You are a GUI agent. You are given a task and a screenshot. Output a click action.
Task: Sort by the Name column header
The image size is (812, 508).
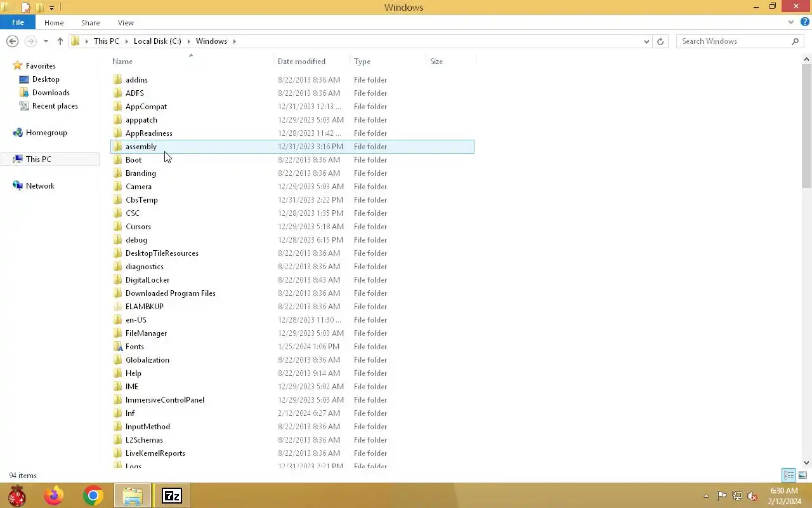point(122,62)
